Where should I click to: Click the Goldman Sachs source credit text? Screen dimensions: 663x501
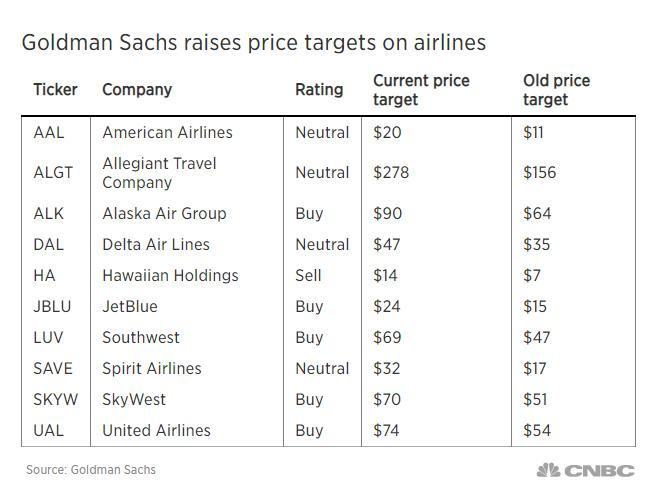[90, 469]
